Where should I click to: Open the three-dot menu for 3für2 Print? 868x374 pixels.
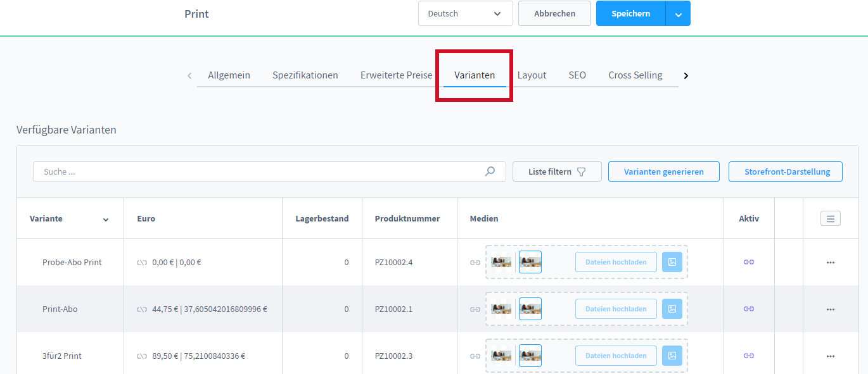pyautogui.click(x=830, y=356)
